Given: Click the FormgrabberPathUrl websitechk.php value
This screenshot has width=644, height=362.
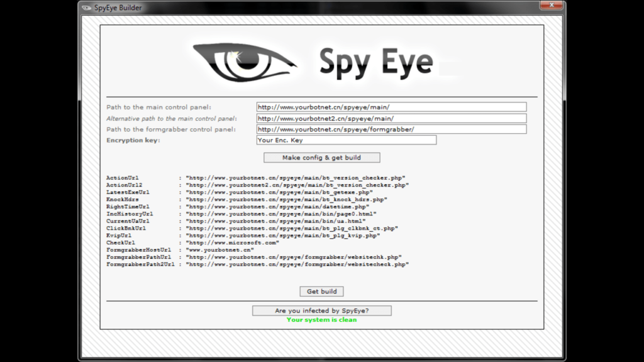Looking at the screenshot, I should (294, 257).
